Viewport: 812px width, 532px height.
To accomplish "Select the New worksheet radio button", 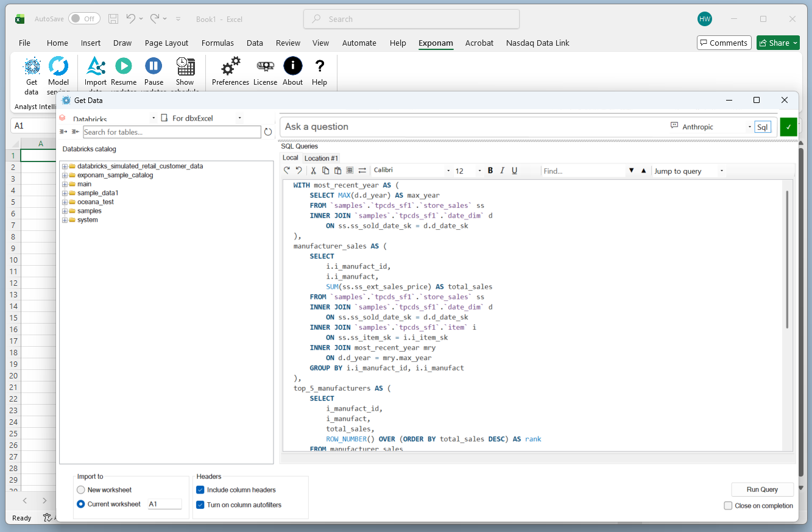I will 81,490.
